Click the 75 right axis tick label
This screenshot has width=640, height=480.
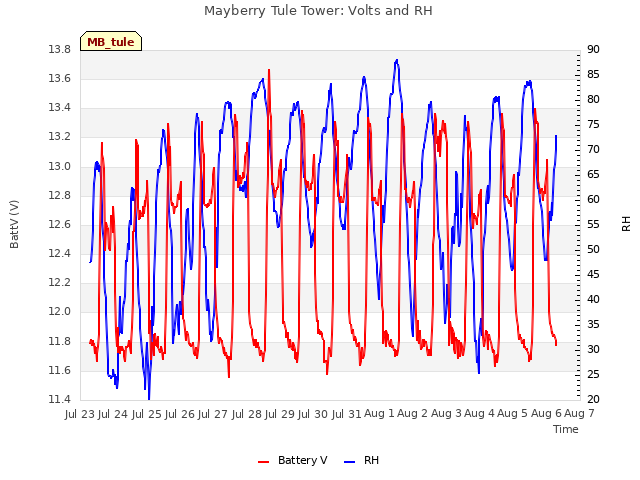click(x=593, y=124)
